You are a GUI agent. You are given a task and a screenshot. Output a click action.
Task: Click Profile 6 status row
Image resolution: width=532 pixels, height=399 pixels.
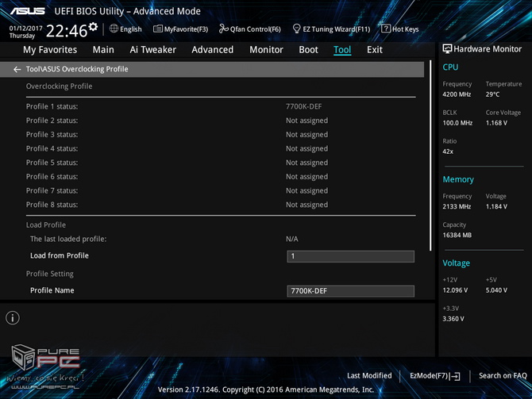(221, 177)
